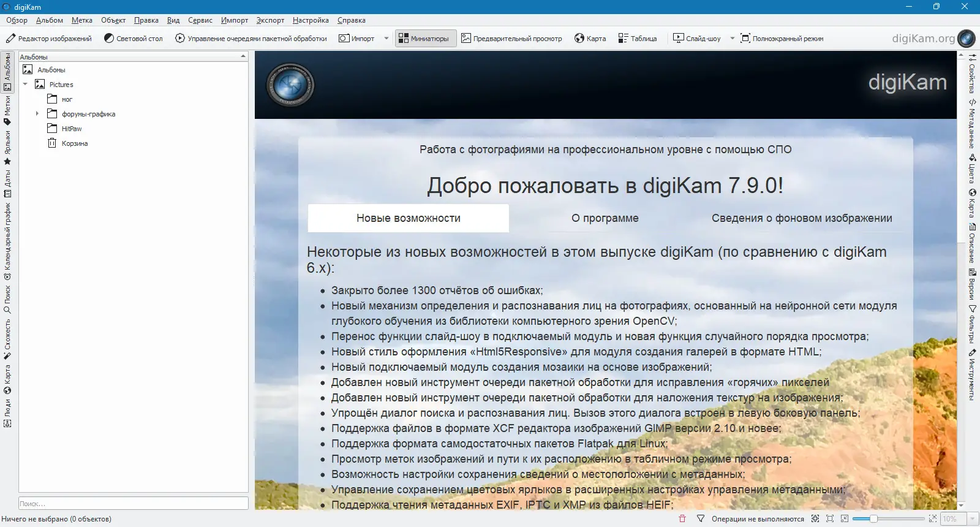This screenshot has height=527, width=980.
Task: Open the Альбом menu
Action: pos(50,20)
